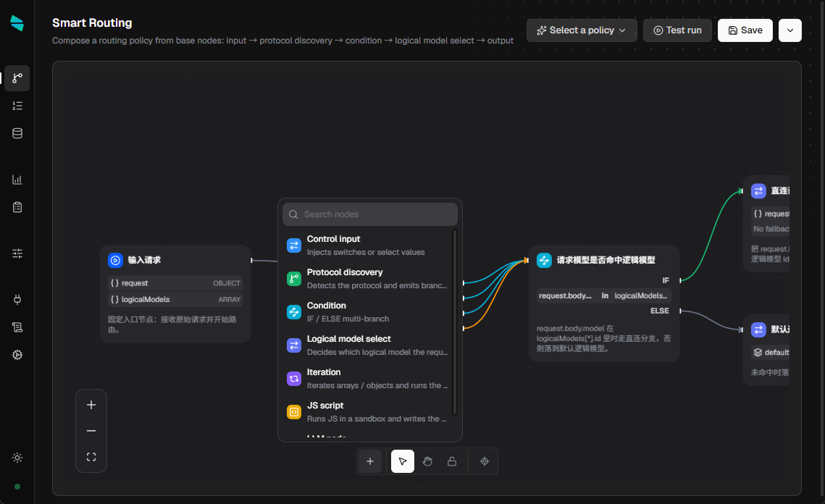
Task: Open the database sidebar icon
Action: point(17,133)
